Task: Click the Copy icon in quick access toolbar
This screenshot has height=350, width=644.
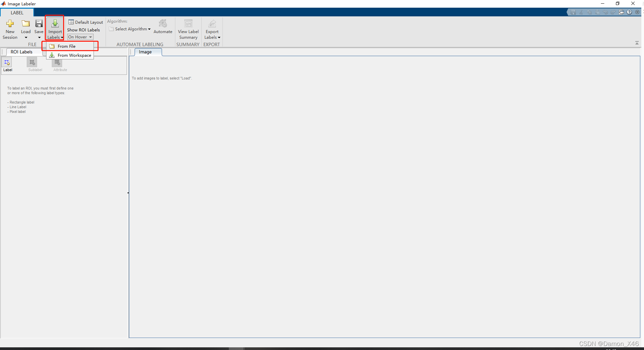Action: pyautogui.click(x=589, y=12)
